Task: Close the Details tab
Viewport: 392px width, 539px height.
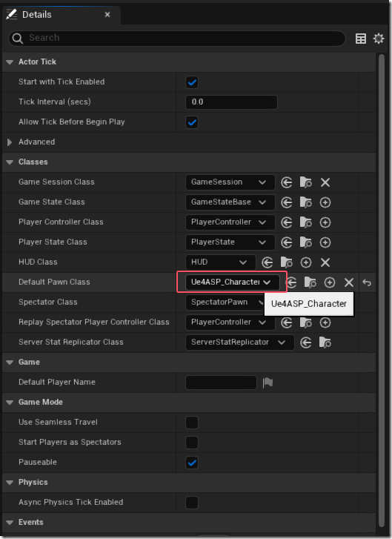Action: coord(107,14)
